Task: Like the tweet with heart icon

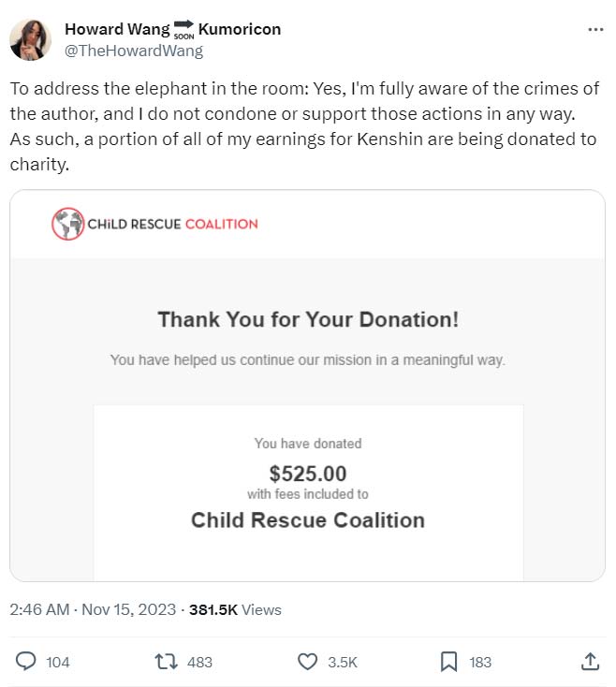Action: [307, 662]
